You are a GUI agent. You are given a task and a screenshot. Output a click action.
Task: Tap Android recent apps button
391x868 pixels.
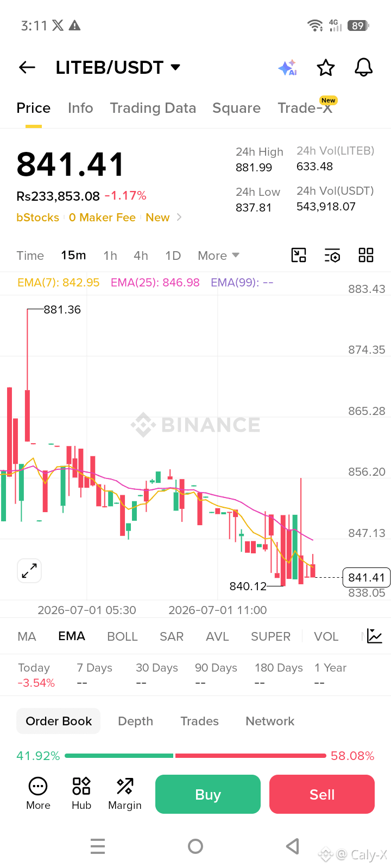98,846
